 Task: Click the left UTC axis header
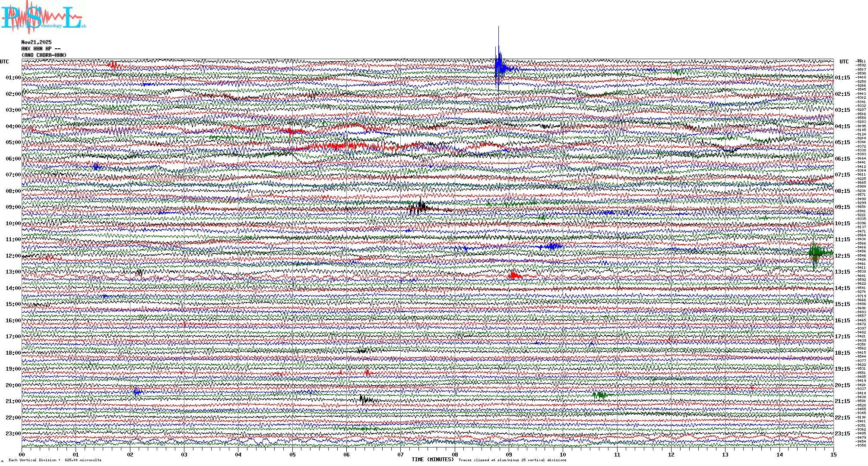click(x=4, y=62)
